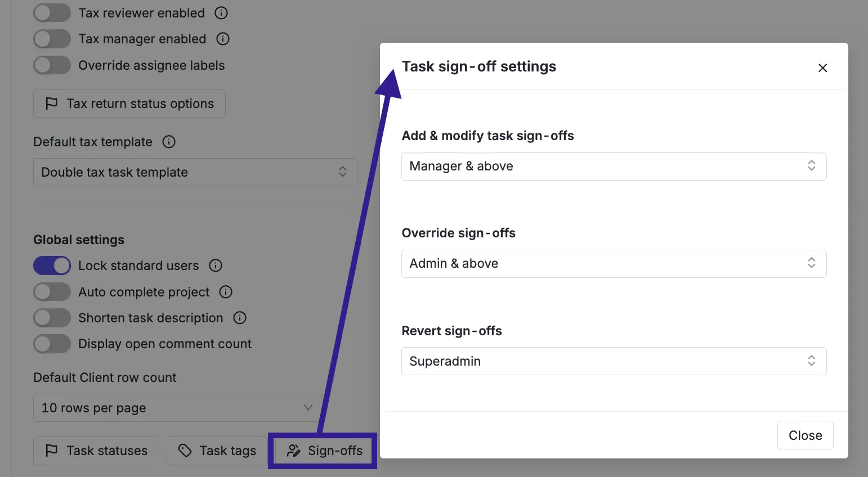Click chevron arrows on Double tax task template
Viewport: 868px width, 477px height.
(342, 172)
